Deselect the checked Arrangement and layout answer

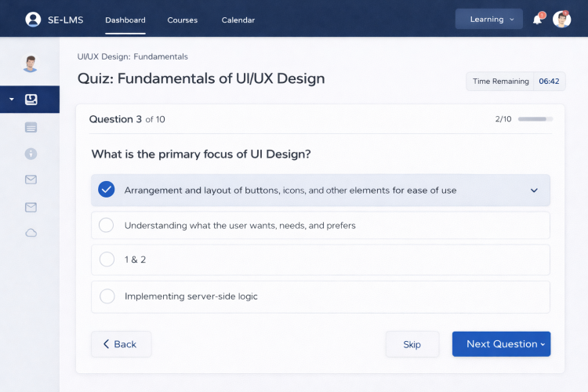[107, 190]
